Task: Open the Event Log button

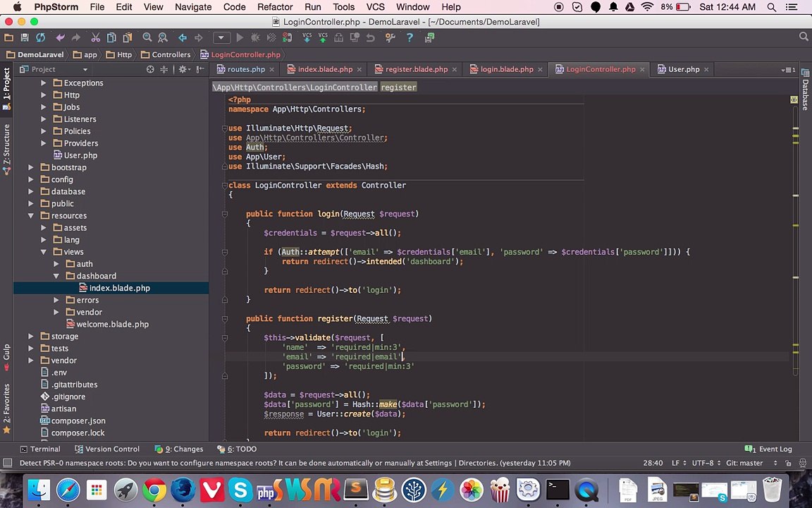Action: coord(769,449)
